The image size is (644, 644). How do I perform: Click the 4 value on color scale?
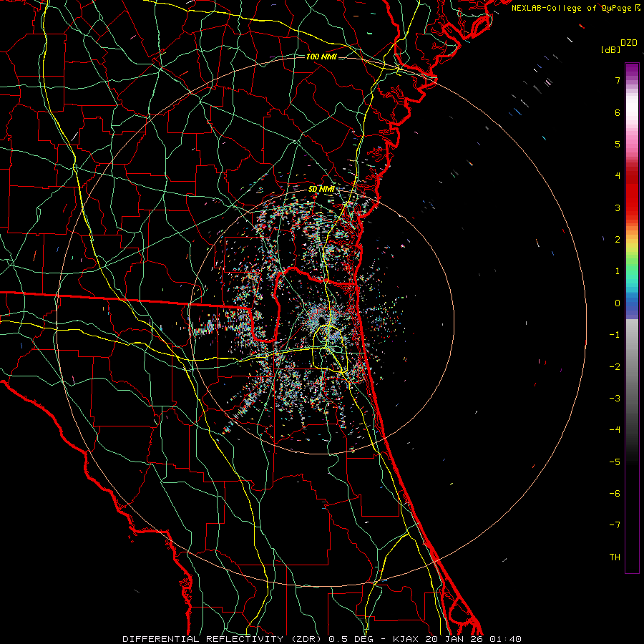[618, 176]
